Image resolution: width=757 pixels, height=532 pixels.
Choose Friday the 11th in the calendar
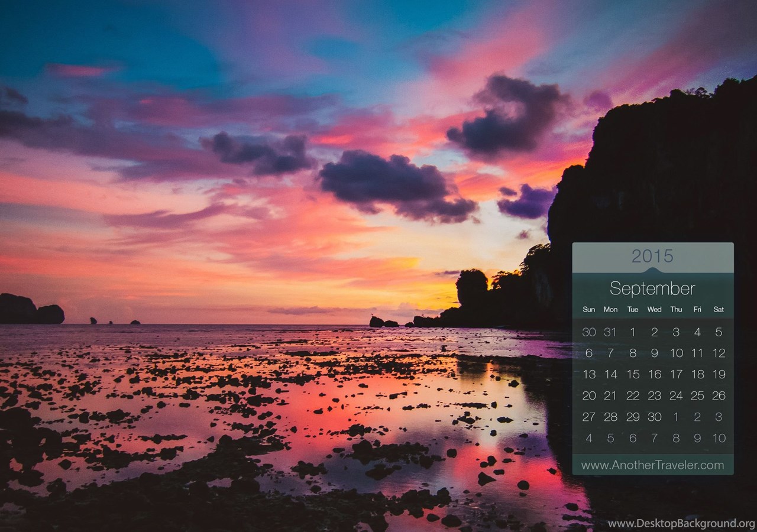697,353
